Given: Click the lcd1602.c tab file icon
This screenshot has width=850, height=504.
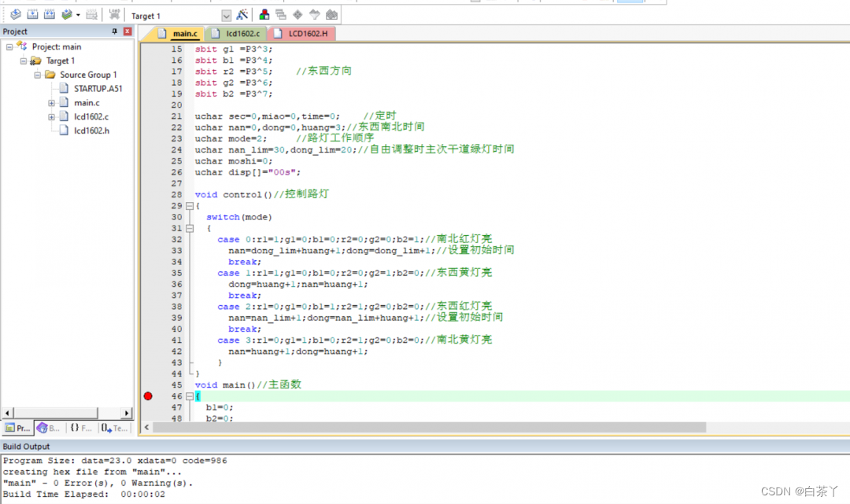Looking at the screenshot, I should point(216,34).
